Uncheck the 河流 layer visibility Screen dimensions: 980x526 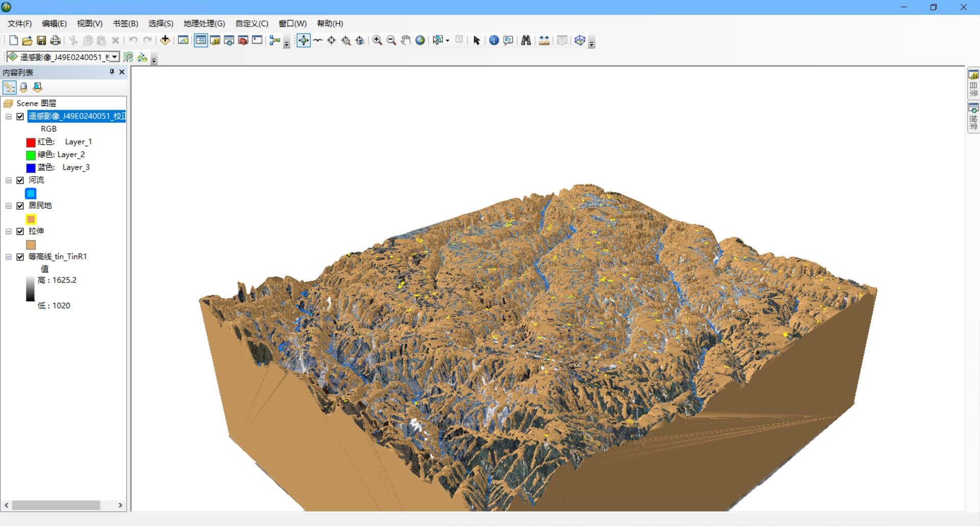[20, 180]
